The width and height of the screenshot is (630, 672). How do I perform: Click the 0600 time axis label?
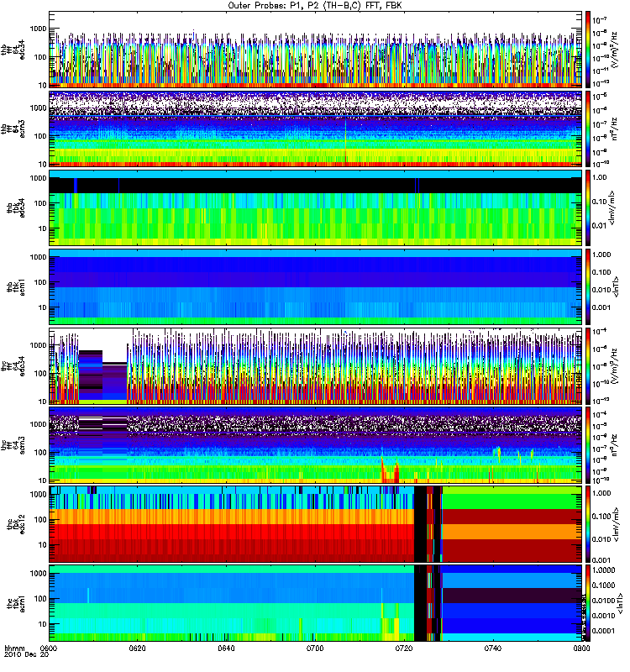[49, 648]
